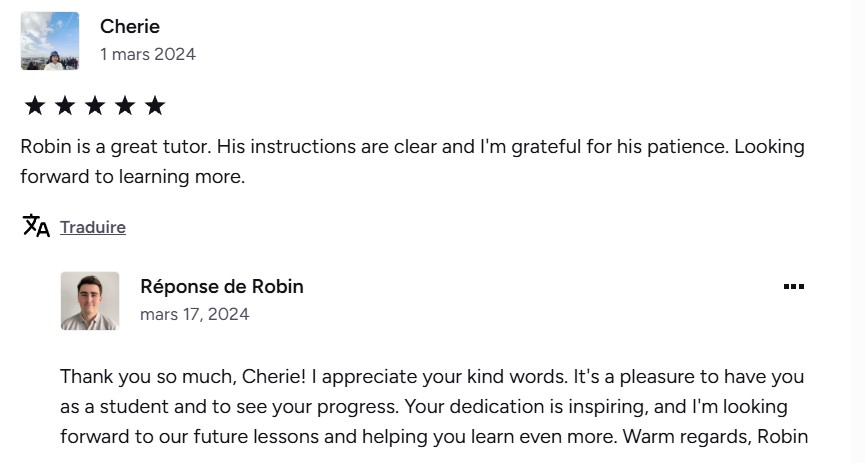Click the fifth rating star
865x463 pixels.
pos(155,105)
